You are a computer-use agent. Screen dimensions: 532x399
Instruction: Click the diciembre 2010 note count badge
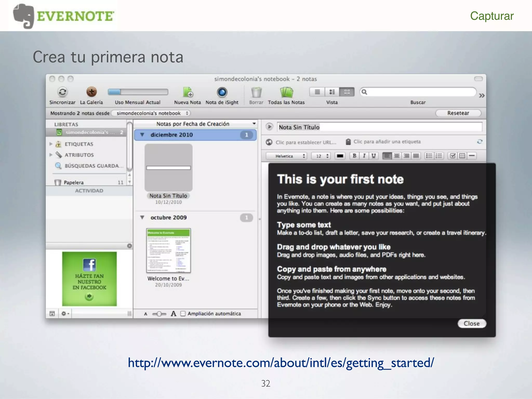(x=247, y=135)
